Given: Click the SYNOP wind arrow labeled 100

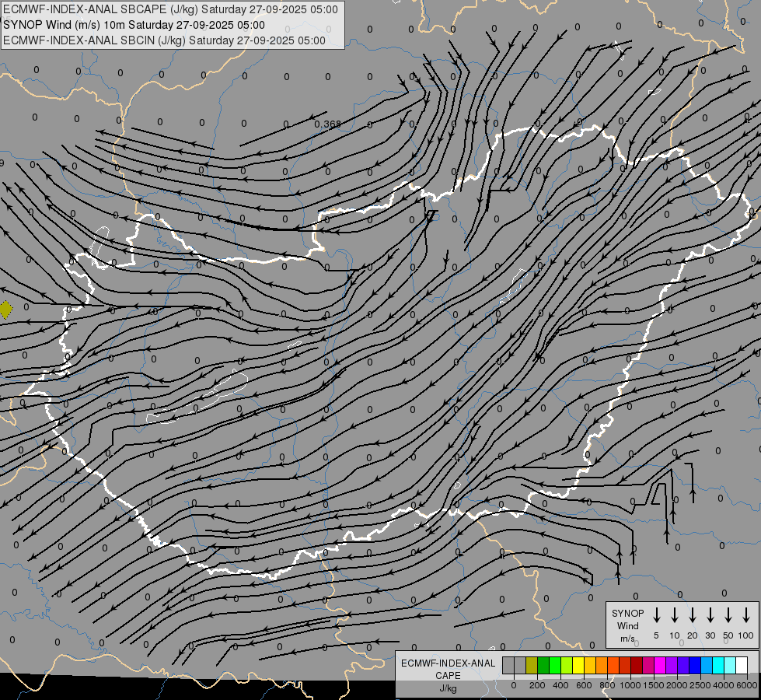Looking at the screenshot, I should (x=746, y=615).
